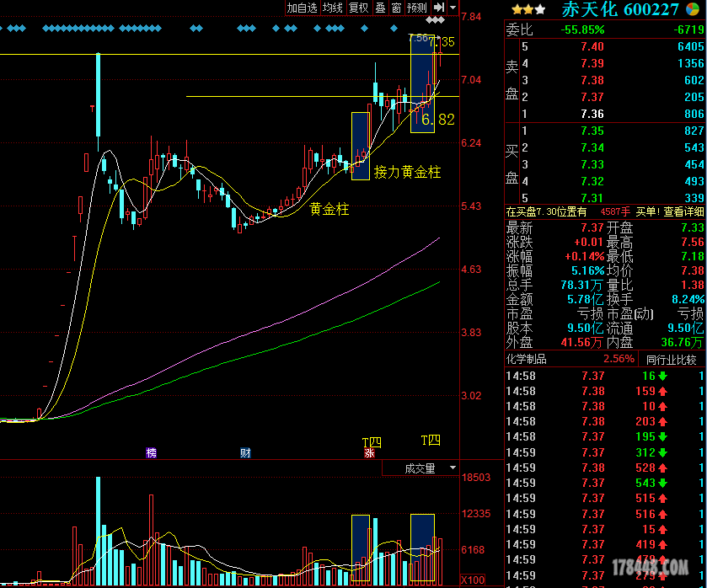The width and height of the screenshot is (707, 588).
Task: Toggle 复权 price adjustment
Action: 359,8
